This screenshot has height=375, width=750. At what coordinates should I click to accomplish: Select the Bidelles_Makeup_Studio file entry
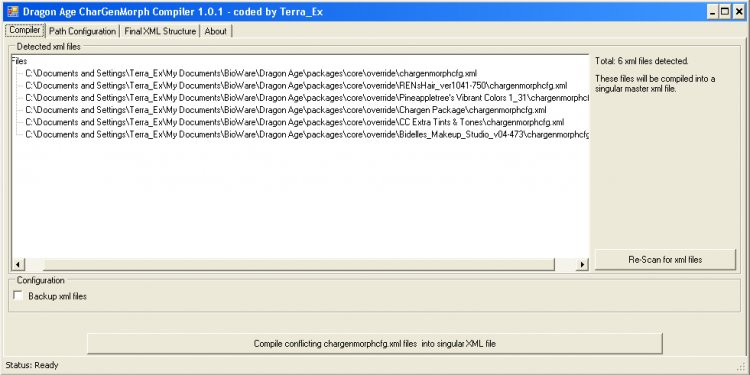pos(307,134)
